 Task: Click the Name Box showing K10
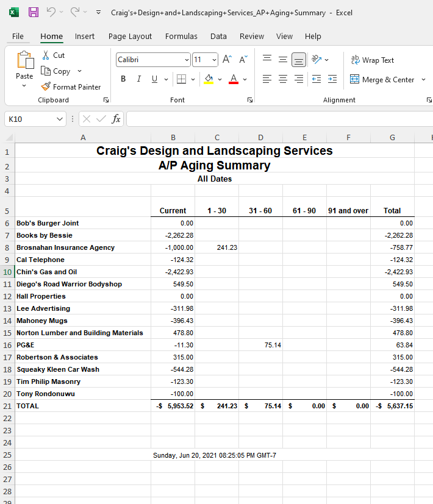point(35,119)
